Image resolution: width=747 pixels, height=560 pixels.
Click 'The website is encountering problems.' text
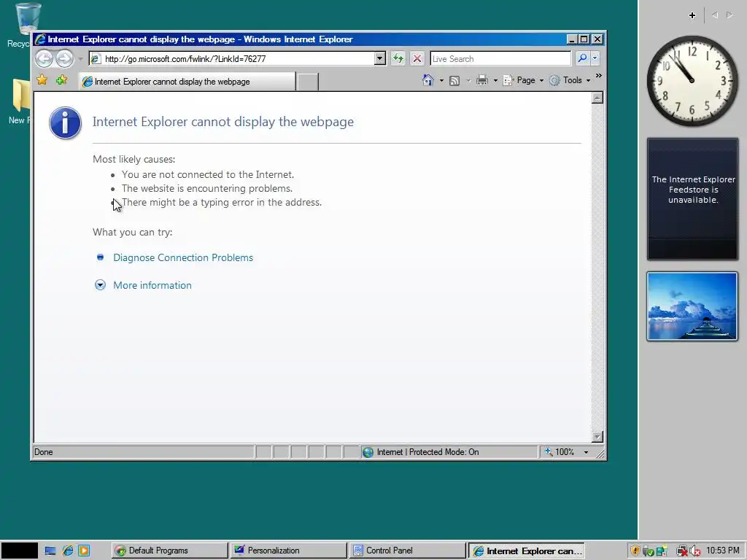206,188
